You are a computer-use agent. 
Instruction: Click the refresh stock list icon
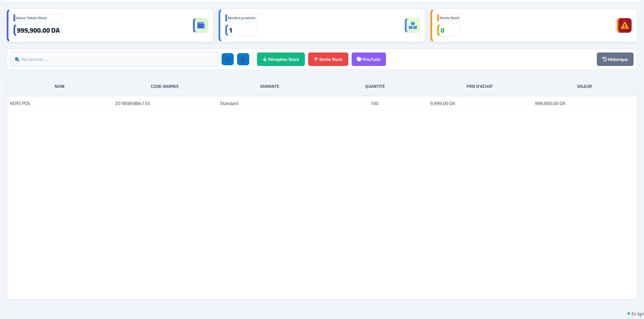coord(228,59)
